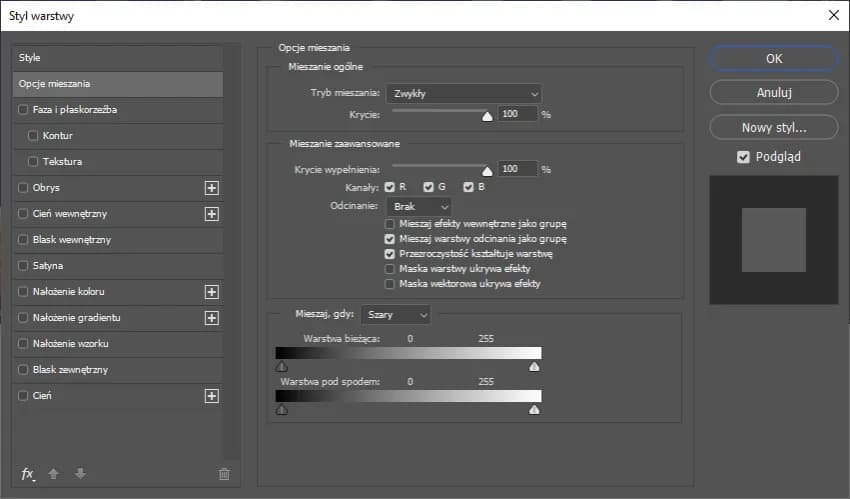Add another Cień wewnętrzny effect via plus icon

(x=211, y=214)
